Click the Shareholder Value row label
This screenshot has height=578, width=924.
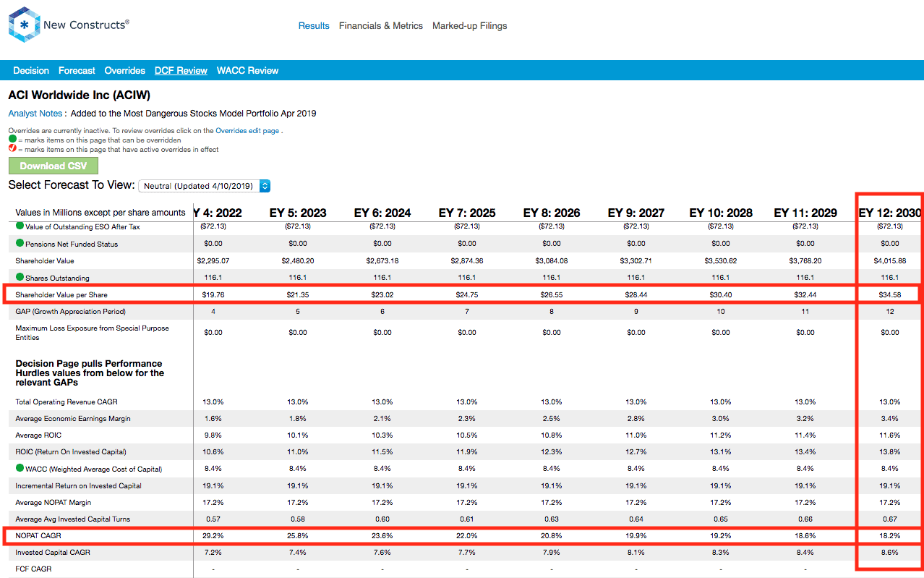[45, 260]
